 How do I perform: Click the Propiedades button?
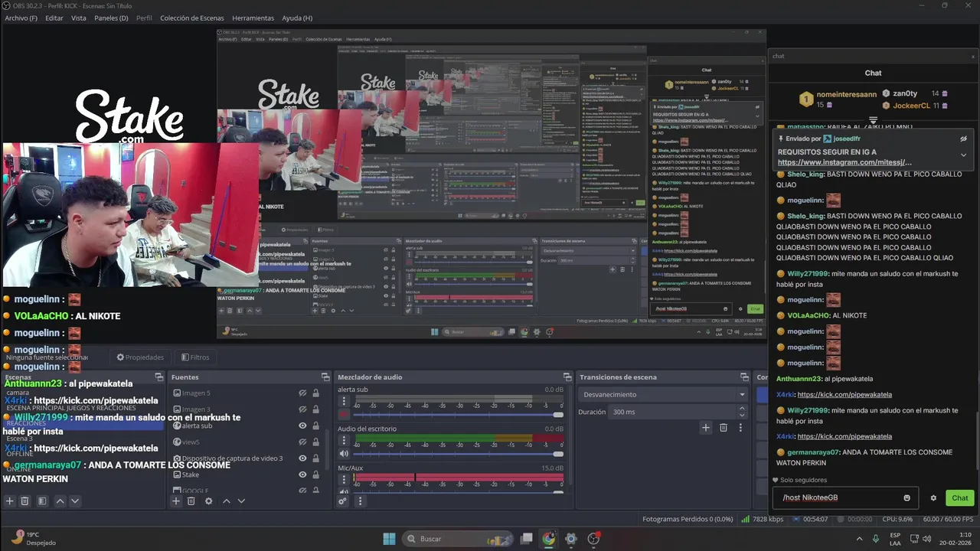(140, 357)
